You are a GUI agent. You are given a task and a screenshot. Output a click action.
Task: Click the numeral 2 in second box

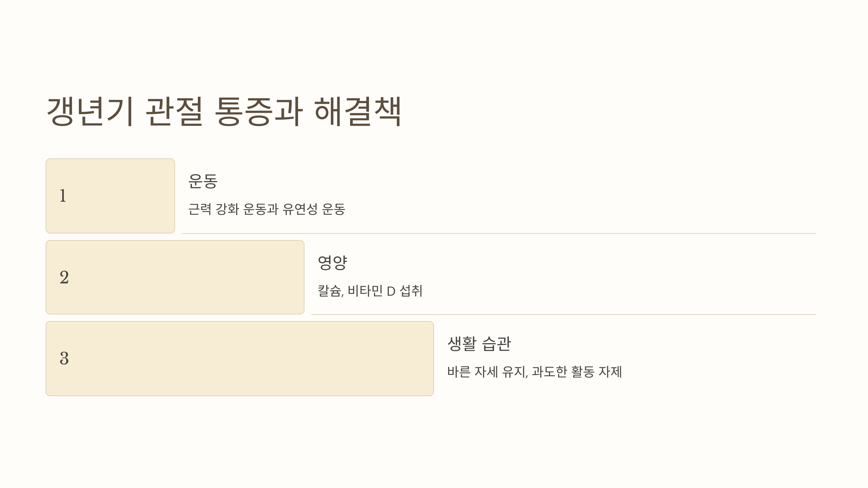[64, 277]
